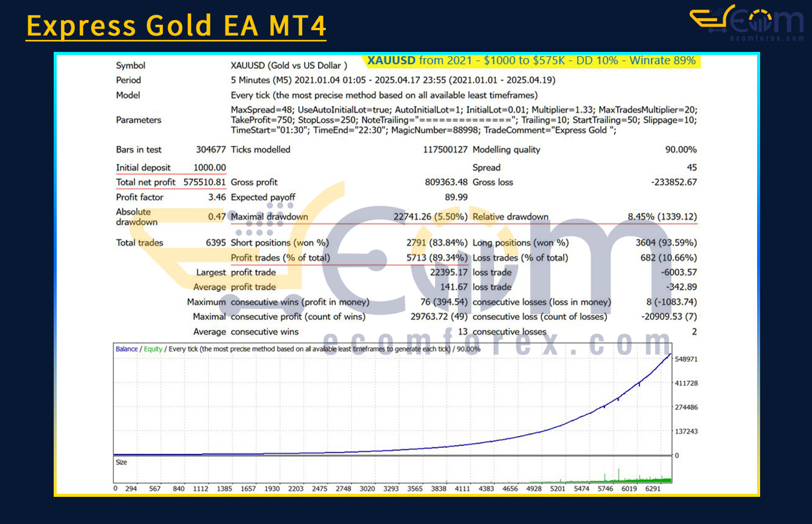This screenshot has width=812, height=524.
Task: Click the Parameters label
Action: pos(139,120)
